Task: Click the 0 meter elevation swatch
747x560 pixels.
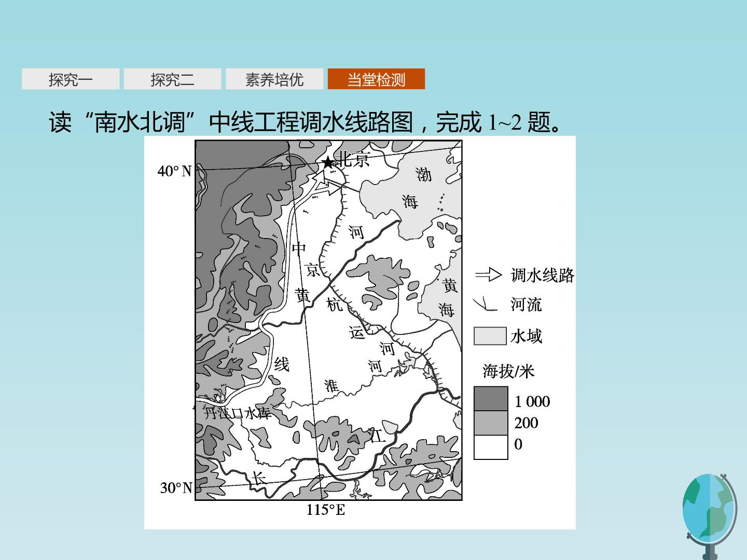Action: click(491, 447)
